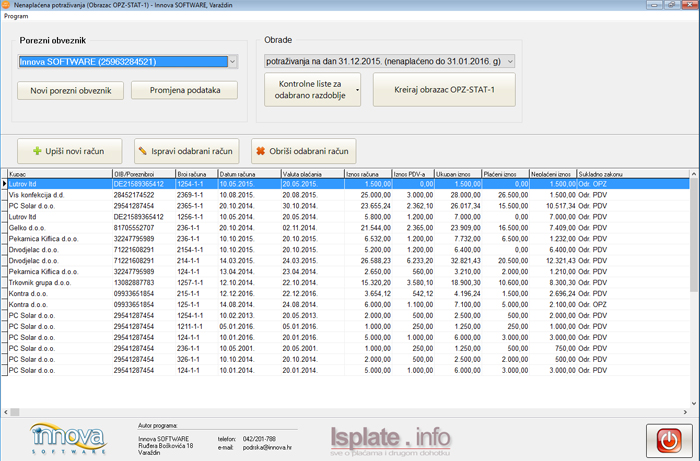The width and height of the screenshot is (700, 461).
Task: Open the Porezni obveznik dropdown arrow
Action: [233, 62]
